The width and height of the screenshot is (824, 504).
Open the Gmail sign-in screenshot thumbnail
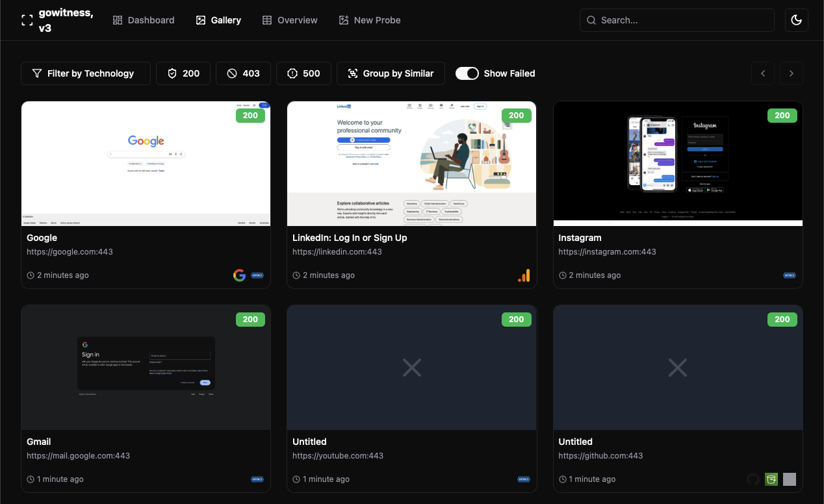click(146, 368)
